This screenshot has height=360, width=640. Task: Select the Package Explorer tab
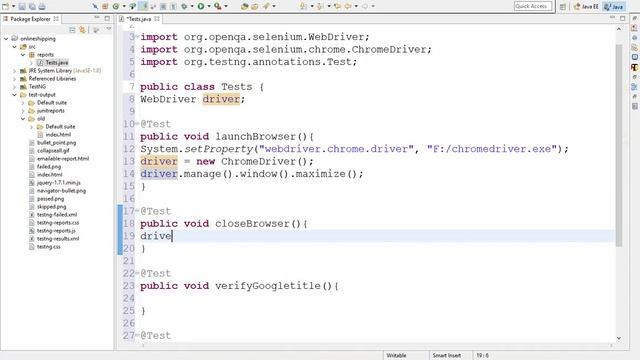coord(30,19)
